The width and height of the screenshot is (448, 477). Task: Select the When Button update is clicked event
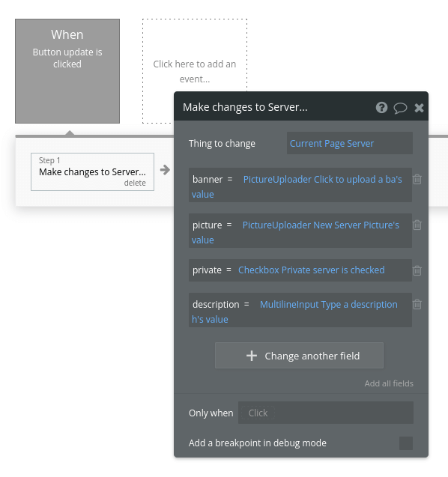(67, 71)
